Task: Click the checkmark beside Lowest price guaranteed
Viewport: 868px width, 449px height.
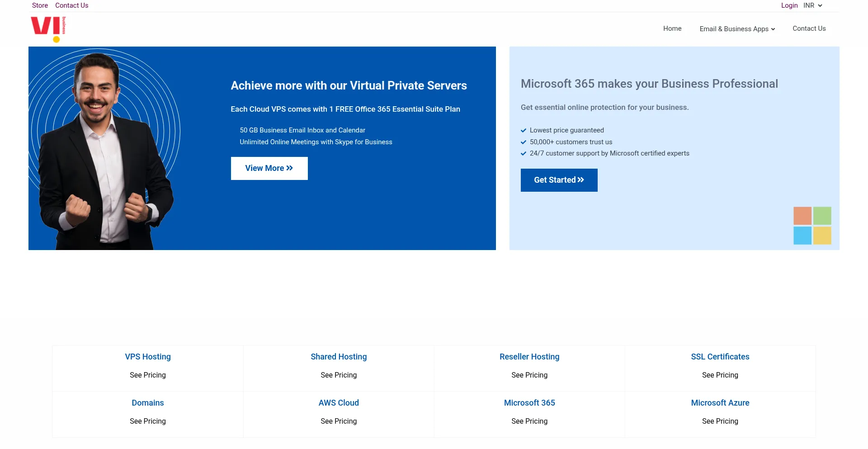Action: pyautogui.click(x=524, y=130)
